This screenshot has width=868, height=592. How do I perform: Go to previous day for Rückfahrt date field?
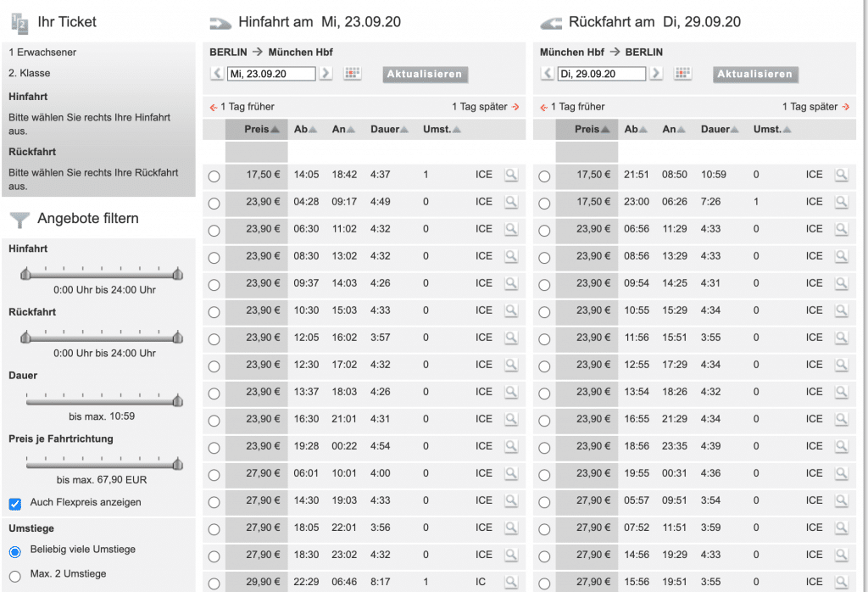click(548, 74)
